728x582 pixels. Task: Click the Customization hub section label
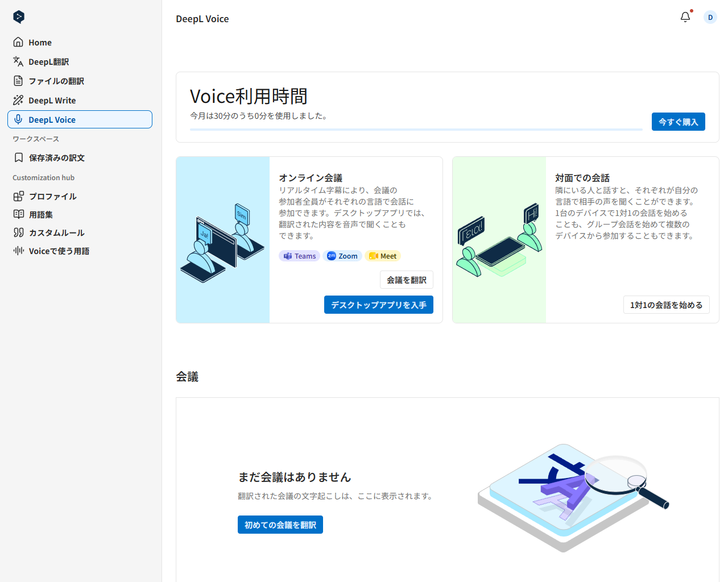[x=44, y=177]
